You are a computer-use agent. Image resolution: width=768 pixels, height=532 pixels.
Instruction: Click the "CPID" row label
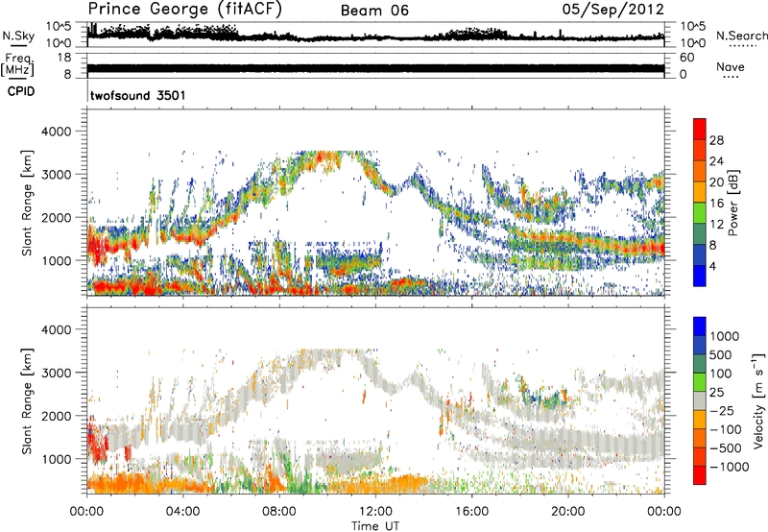tap(21, 91)
